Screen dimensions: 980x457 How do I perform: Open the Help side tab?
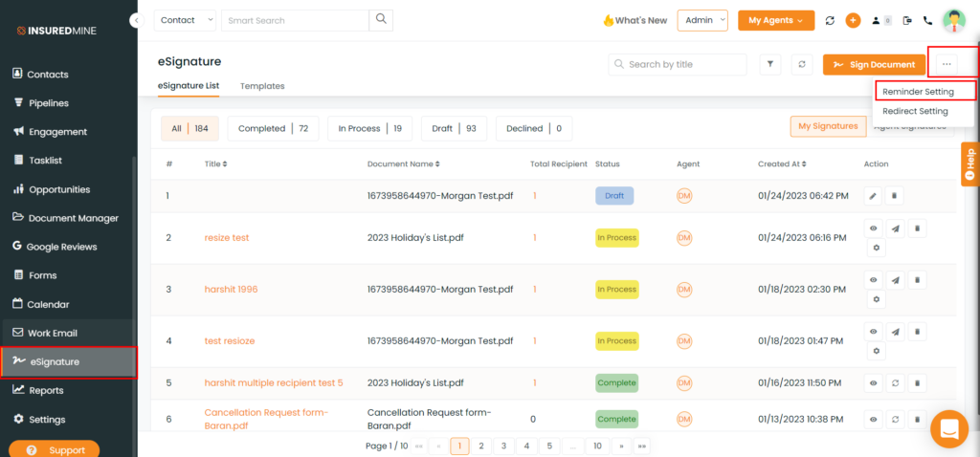click(970, 163)
